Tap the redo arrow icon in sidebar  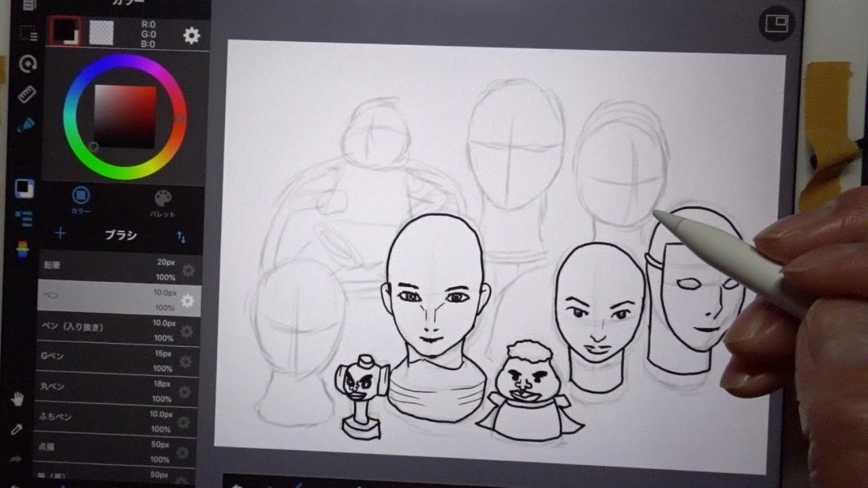point(16,459)
